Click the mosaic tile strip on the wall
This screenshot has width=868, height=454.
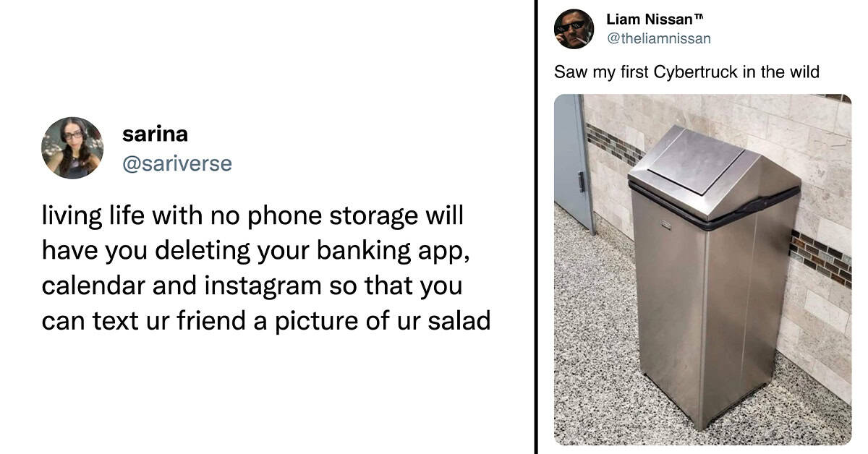tap(820, 257)
